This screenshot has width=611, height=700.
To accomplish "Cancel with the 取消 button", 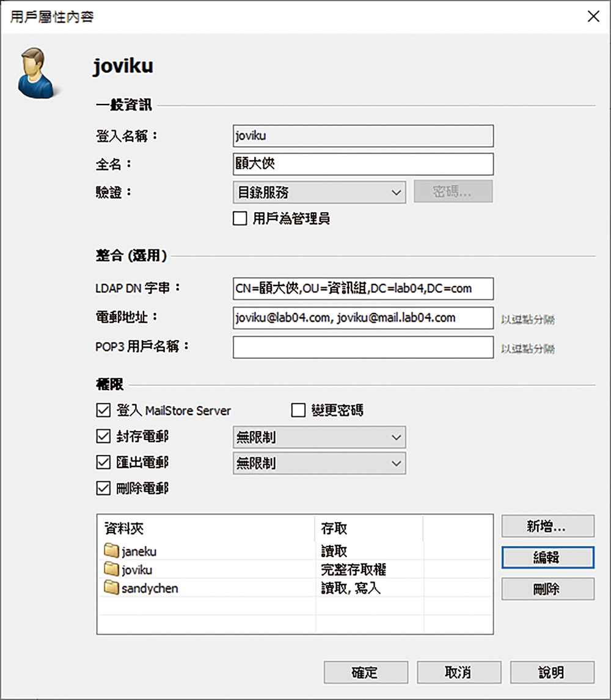I will click(x=459, y=672).
